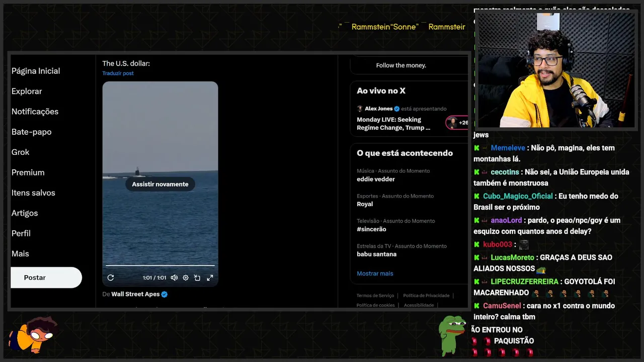Click chat username LucasMoreto
Screen dimensions: 644x362
[x=512, y=257]
